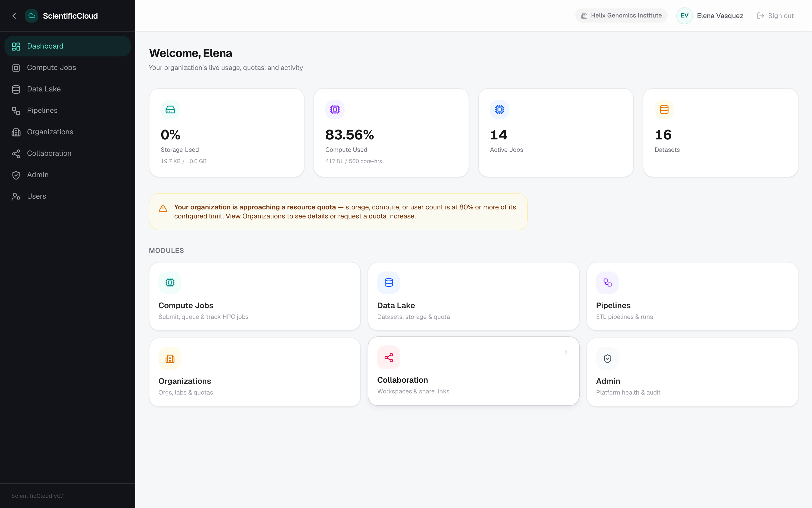Click Helix Genomics Institute organization badge
Image resolution: width=812 pixels, height=508 pixels.
tap(621, 16)
